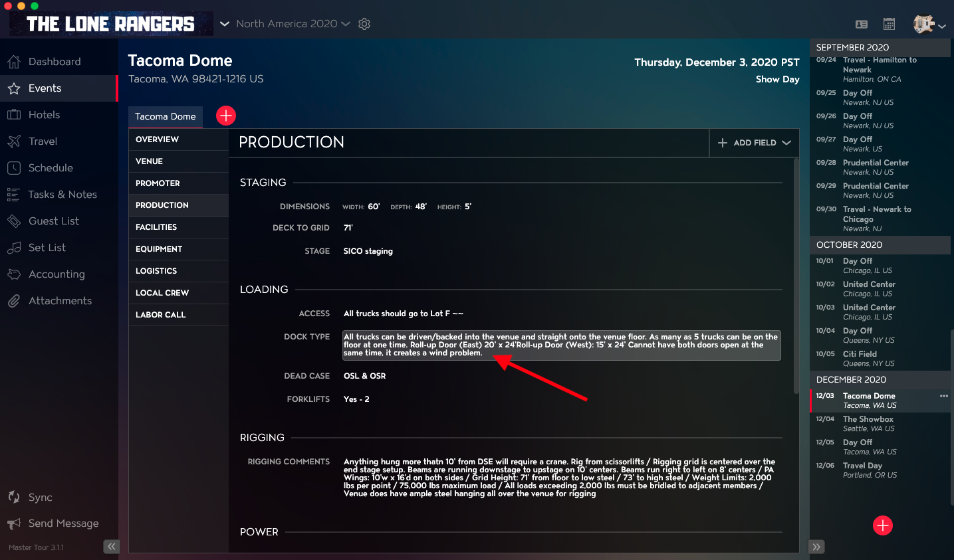954x560 pixels.
Task: Click the plus icon in Add Field
Action: (723, 143)
